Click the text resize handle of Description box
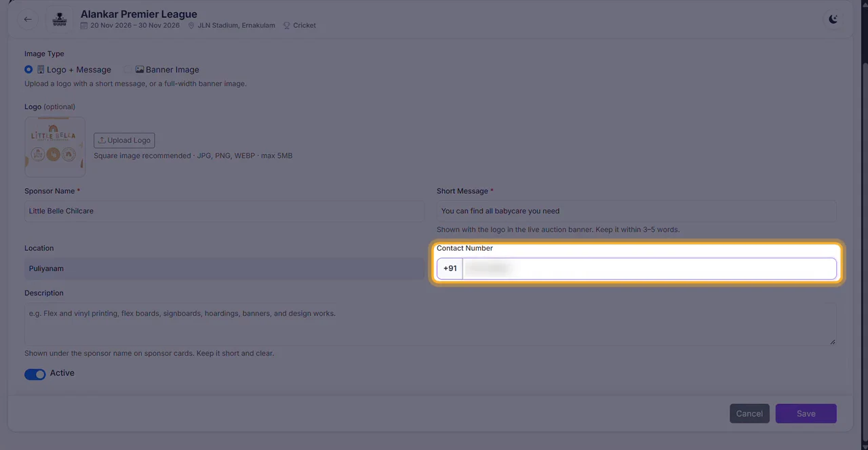Viewport: 868px width, 450px height. coord(833,342)
